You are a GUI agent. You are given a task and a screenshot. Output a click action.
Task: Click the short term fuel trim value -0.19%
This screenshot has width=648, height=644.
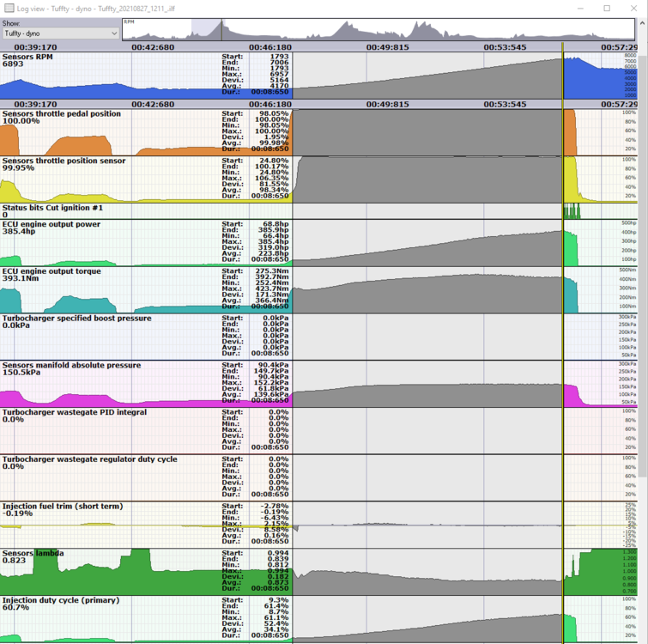point(17,513)
